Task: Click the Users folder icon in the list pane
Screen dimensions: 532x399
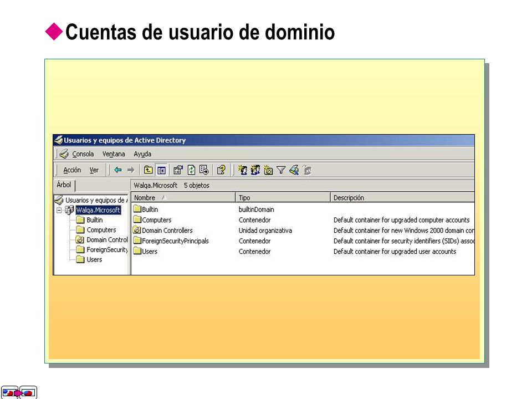Action: pyautogui.click(x=137, y=250)
